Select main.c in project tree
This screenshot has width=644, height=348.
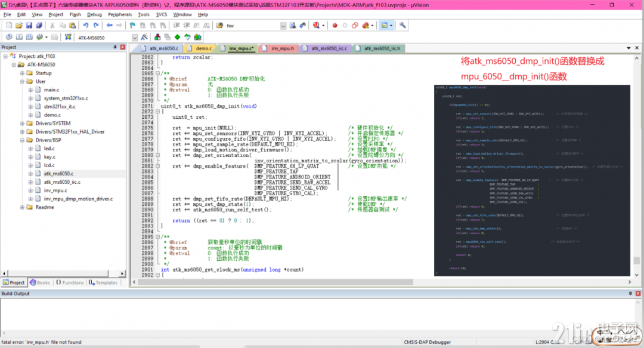(51, 90)
